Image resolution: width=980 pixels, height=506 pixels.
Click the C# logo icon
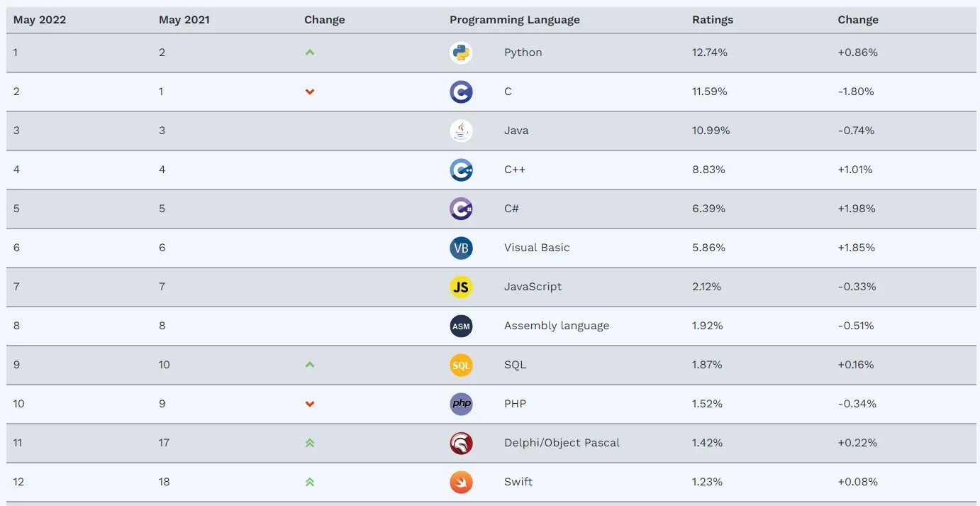pos(461,209)
